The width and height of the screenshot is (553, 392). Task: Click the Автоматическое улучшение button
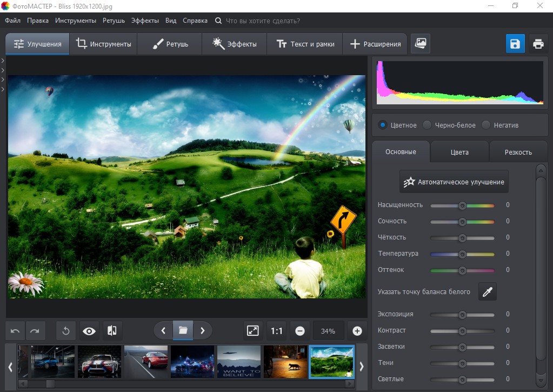pyautogui.click(x=454, y=182)
